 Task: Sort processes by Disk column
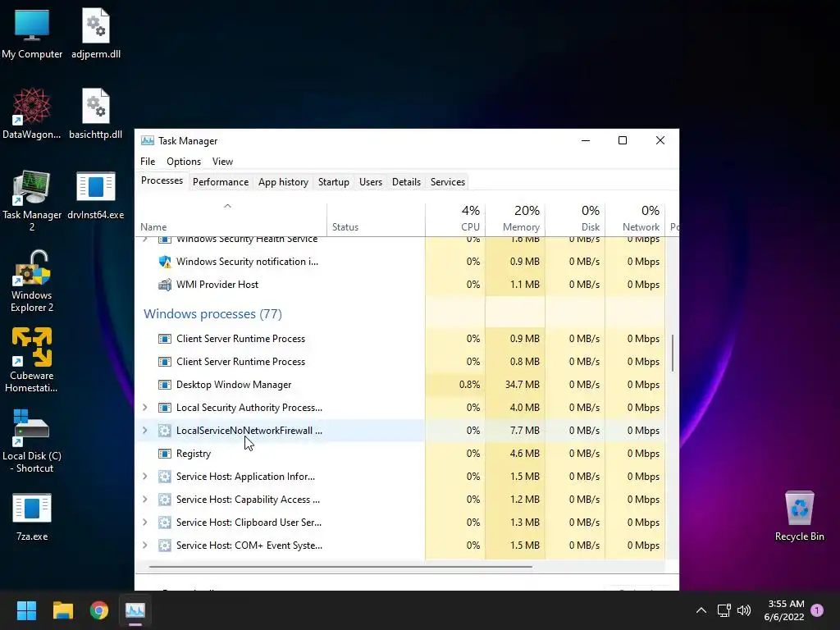(x=575, y=220)
